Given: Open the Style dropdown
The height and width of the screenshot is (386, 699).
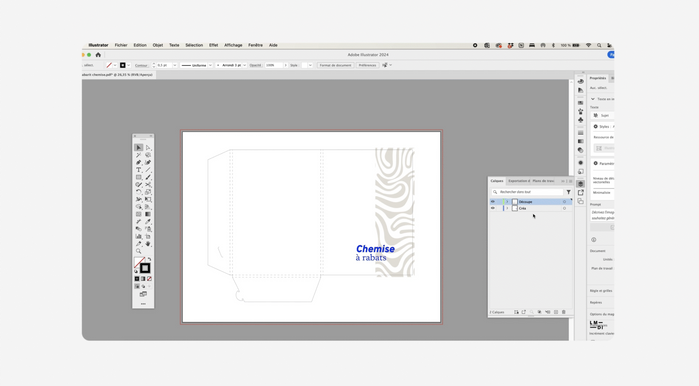Looking at the screenshot, I should click(x=310, y=65).
